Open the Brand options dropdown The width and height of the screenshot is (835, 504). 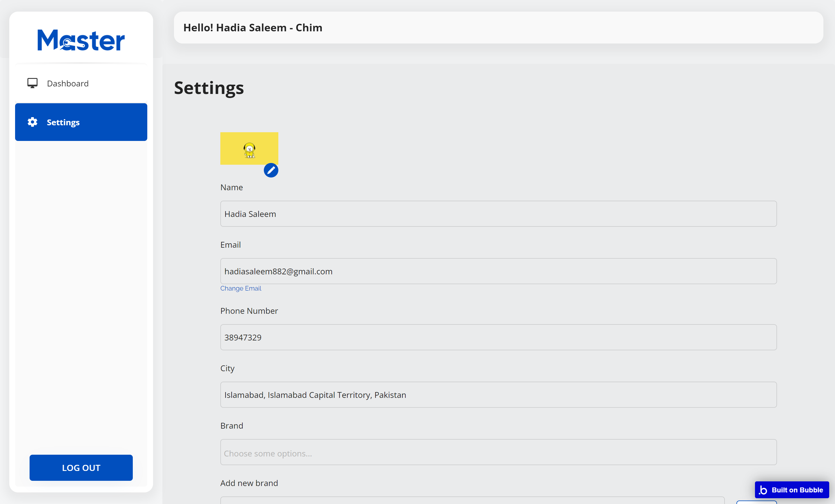(498, 452)
